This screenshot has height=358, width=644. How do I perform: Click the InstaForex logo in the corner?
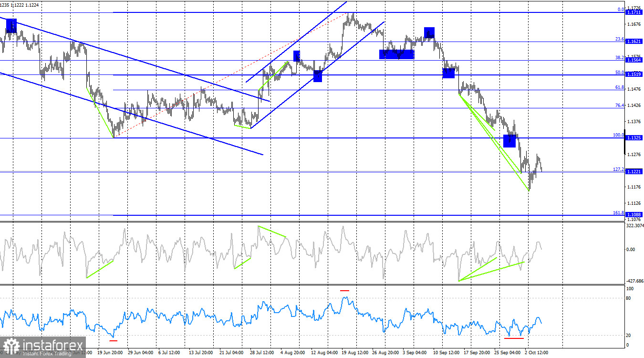tap(43, 347)
